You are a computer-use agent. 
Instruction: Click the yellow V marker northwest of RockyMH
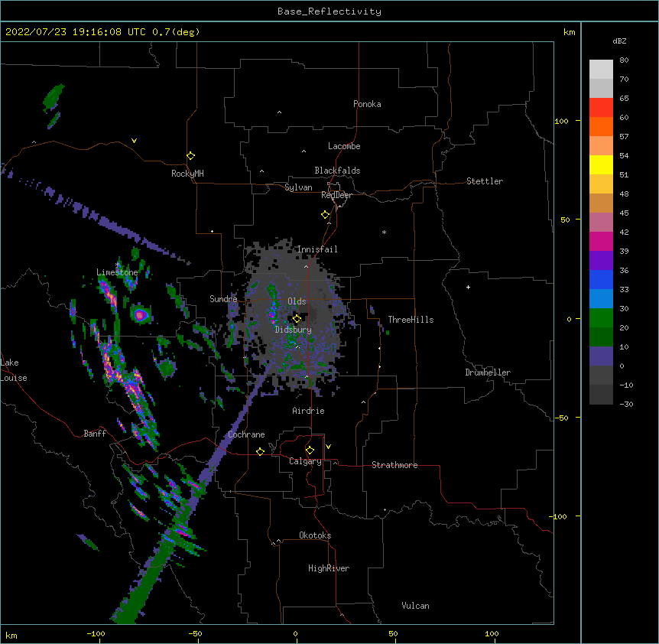[x=134, y=141]
